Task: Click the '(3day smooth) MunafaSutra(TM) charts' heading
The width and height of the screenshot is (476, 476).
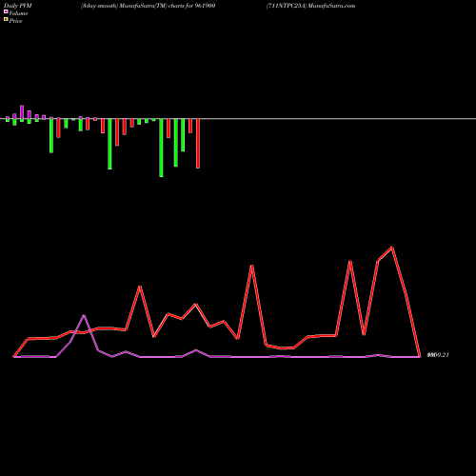Action: pos(148,6)
